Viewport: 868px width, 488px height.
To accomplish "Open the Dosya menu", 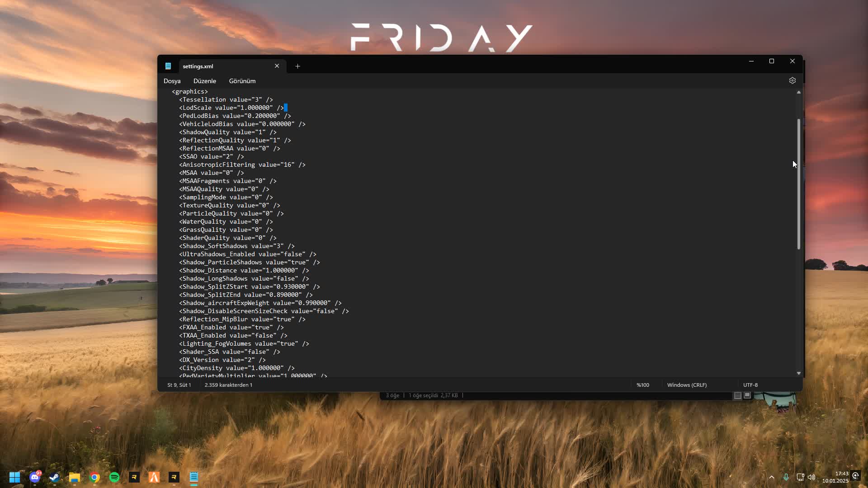I will tap(172, 81).
